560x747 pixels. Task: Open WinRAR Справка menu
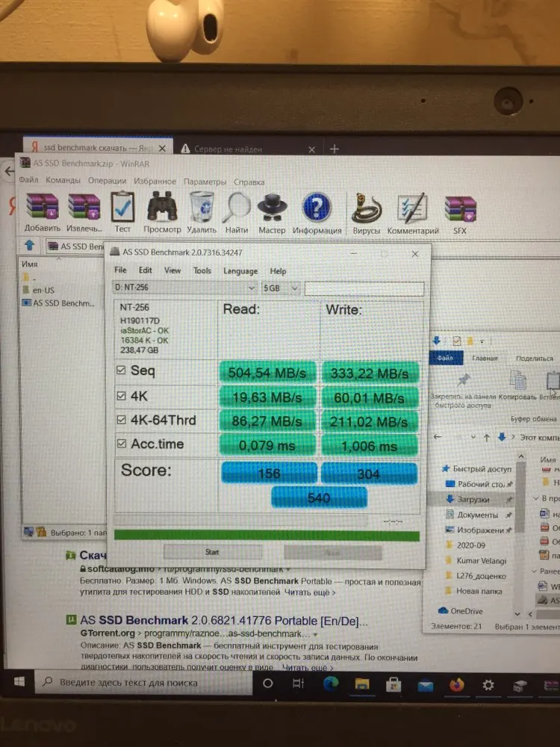click(249, 182)
